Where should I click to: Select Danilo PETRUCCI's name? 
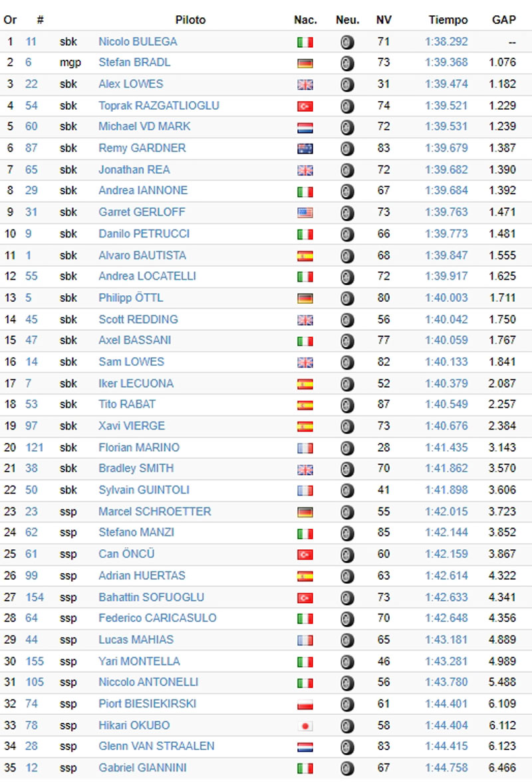pyautogui.click(x=144, y=233)
